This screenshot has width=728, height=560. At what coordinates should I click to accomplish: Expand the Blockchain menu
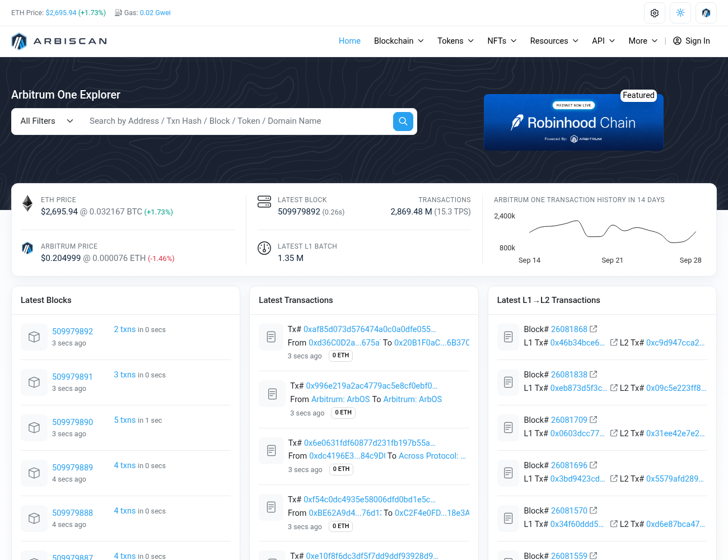[x=399, y=41]
